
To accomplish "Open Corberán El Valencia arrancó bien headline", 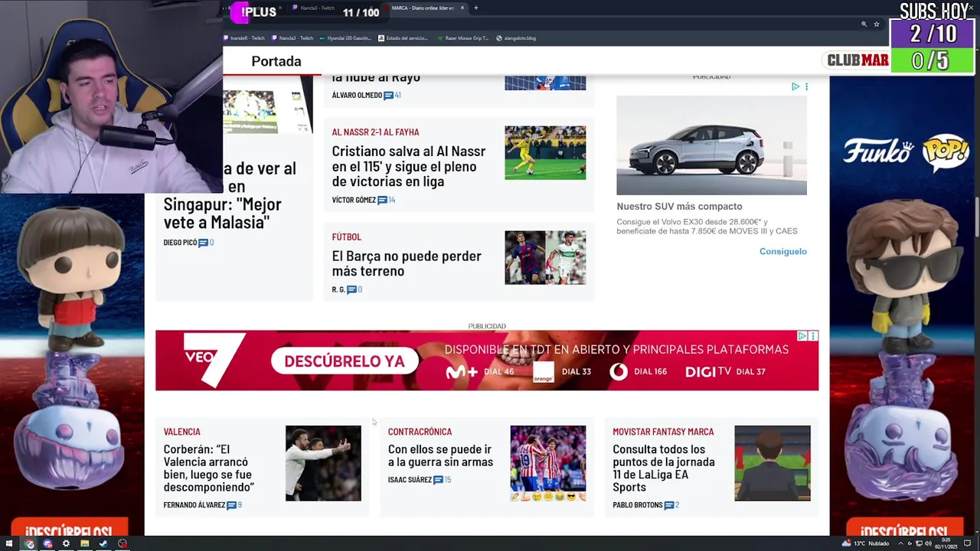I will tap(209, 468).
